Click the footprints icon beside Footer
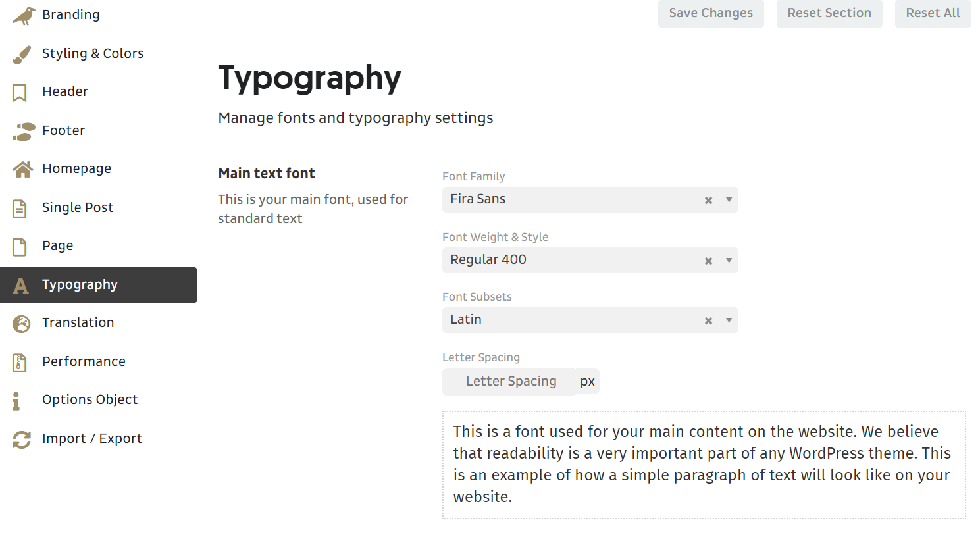 tap(23, 132)
